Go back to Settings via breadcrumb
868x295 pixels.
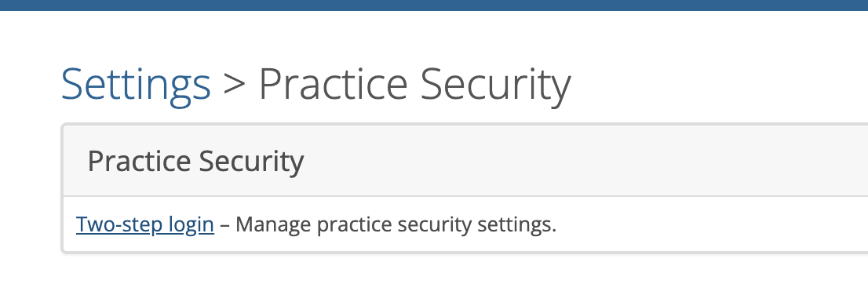[x=136, y=84]
